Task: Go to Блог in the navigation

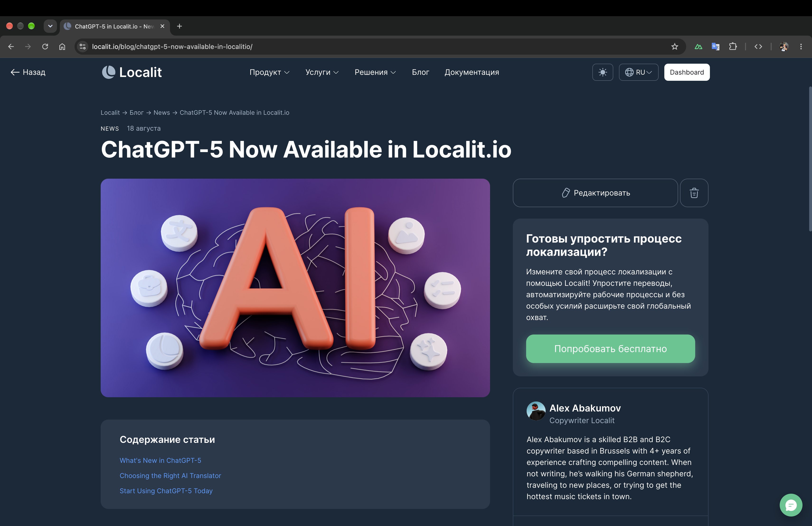Action: click(420, 72)
